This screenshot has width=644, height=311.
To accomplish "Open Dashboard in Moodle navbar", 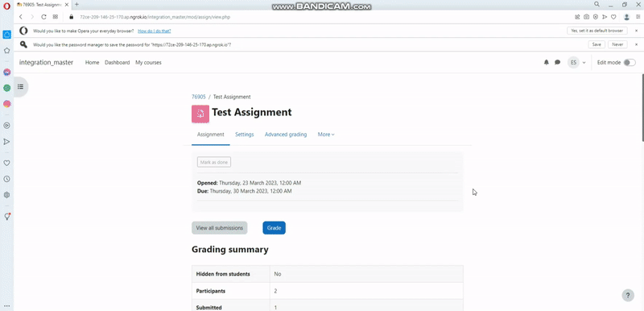I will tap(117, 63).
